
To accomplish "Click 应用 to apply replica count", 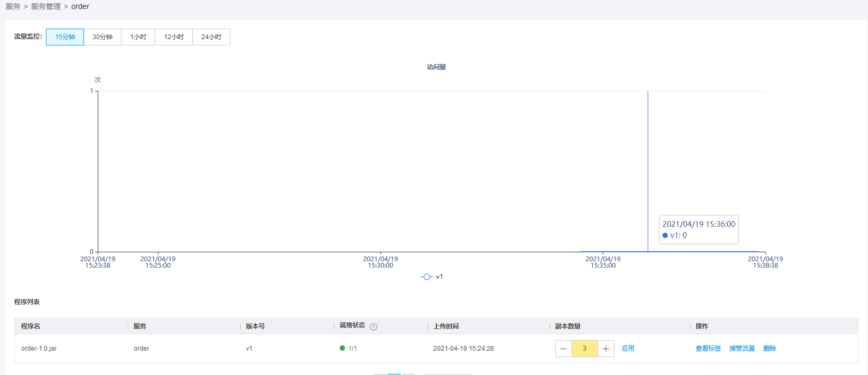I will 628,349.
